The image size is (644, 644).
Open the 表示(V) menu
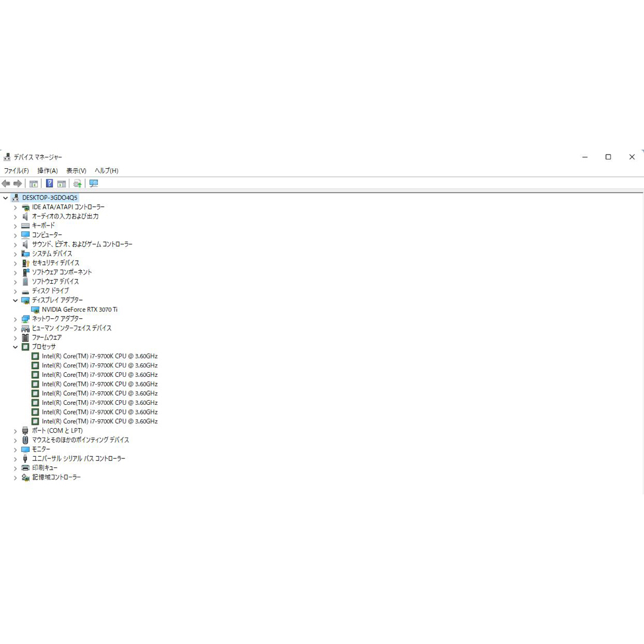(x=76, y=171)
